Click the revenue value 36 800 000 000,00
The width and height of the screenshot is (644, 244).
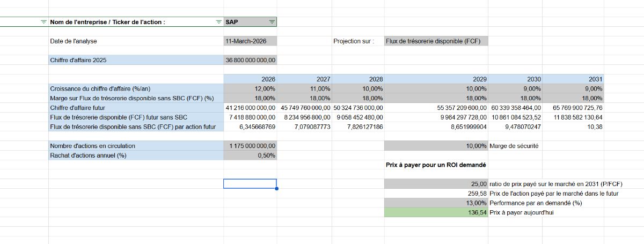click(x=250, y=61)
